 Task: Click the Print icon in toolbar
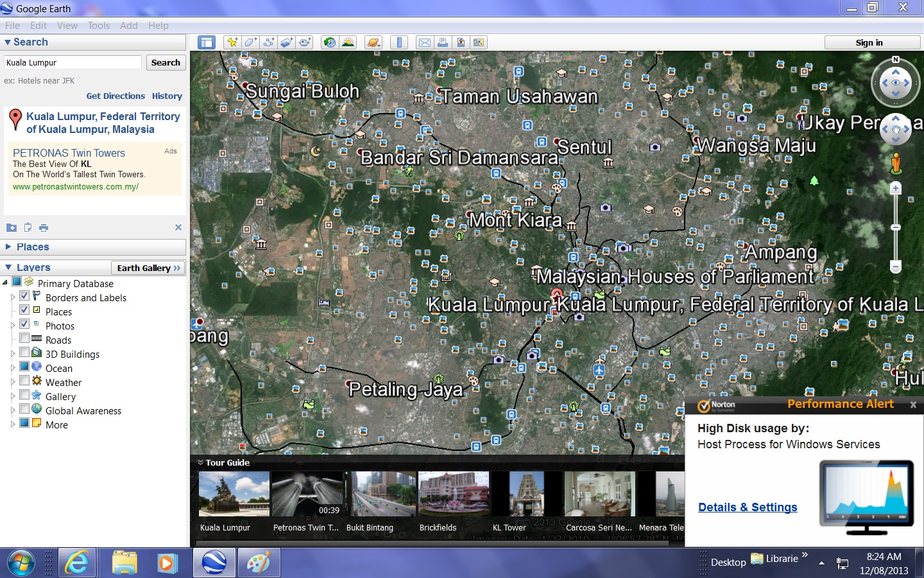443,42
